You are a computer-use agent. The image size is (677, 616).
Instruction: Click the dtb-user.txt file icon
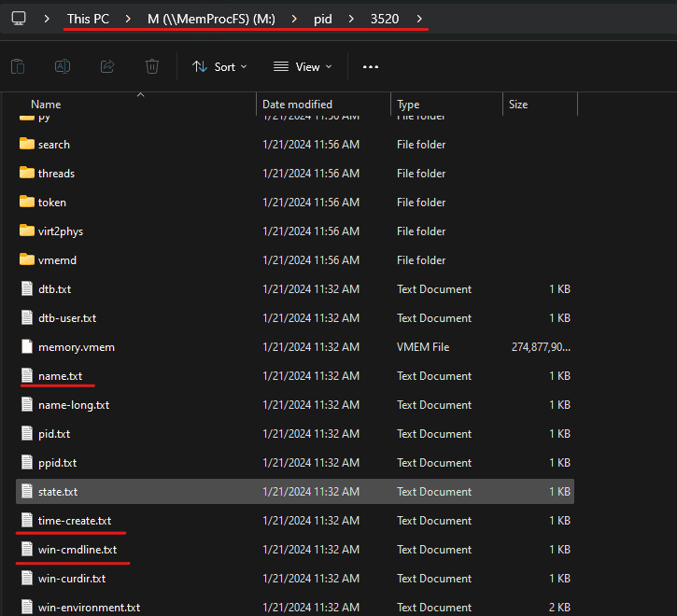[27, 317]
